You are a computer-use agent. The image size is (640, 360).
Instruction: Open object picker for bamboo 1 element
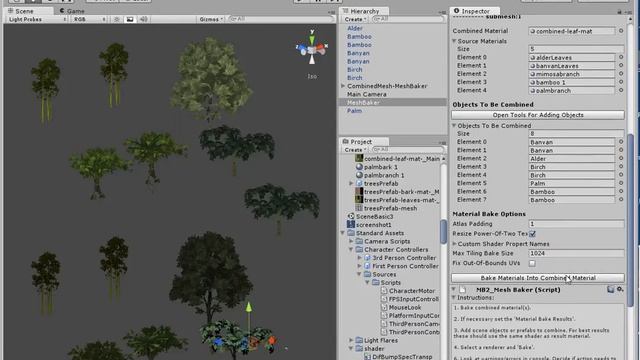point(621,82)
